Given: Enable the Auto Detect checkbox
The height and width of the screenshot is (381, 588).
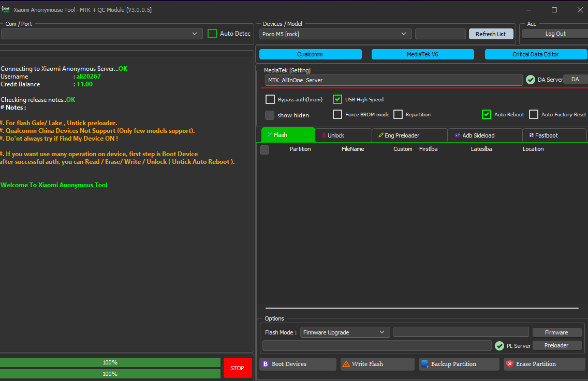Looking at the screenshot, I should (212, 34).
